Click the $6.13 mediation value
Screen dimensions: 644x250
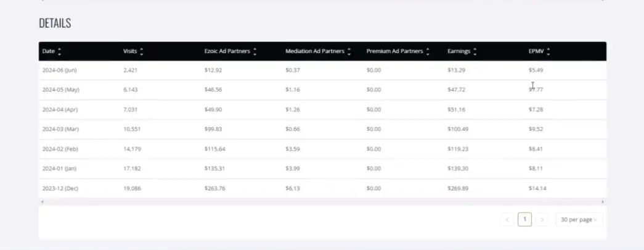293,188
